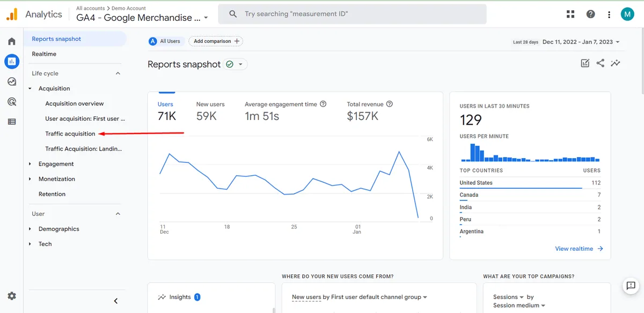Open the Sessions metric dropdown
This screenshot has height=313, width=644.
tap(508, 297)
